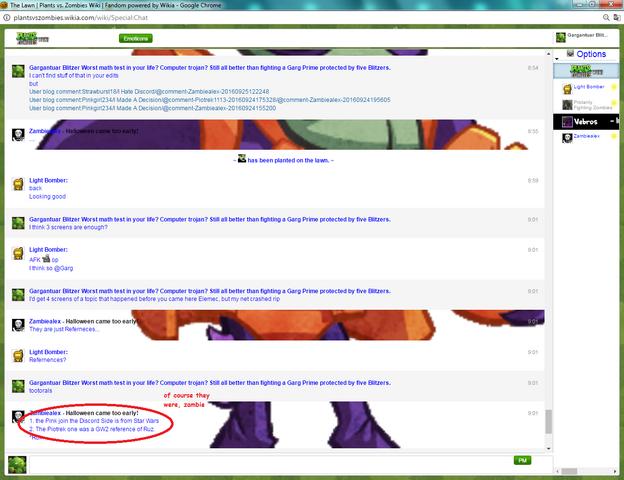Open the Vebros private chat tab
The height and width of the screenshot is (480, 624).
tap(585, 121)
